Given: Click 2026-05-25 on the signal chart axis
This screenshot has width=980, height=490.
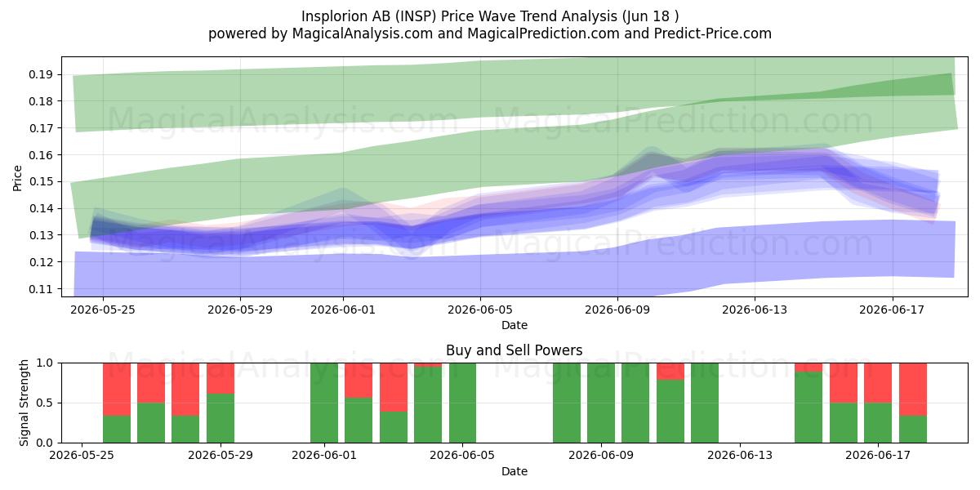Looking at the screenshot, I should (x=82, y=455).
